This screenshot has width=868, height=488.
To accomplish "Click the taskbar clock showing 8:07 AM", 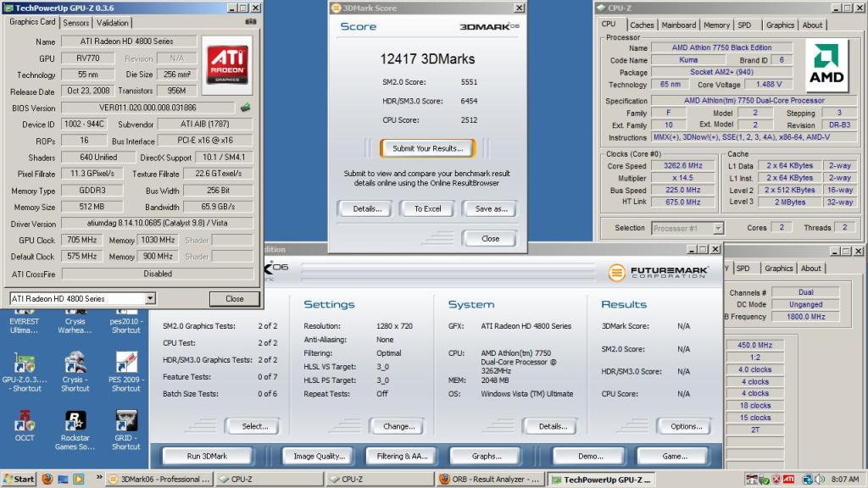I will pyautogui.click(x=845, y=480).
